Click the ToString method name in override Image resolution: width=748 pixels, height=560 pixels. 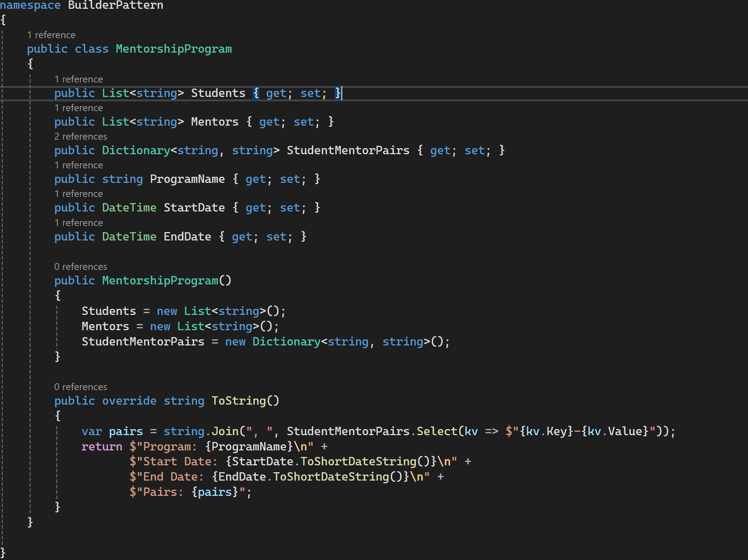tap(238, 401)
